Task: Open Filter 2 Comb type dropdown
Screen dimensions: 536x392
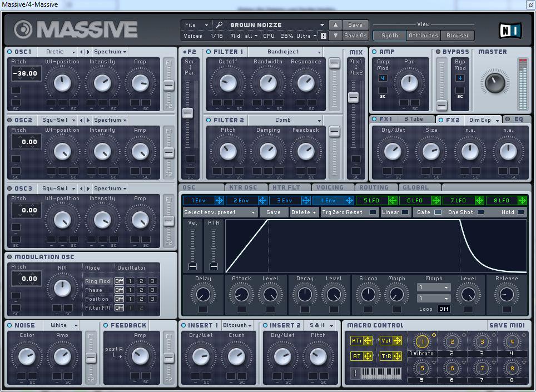Action: 285,120
